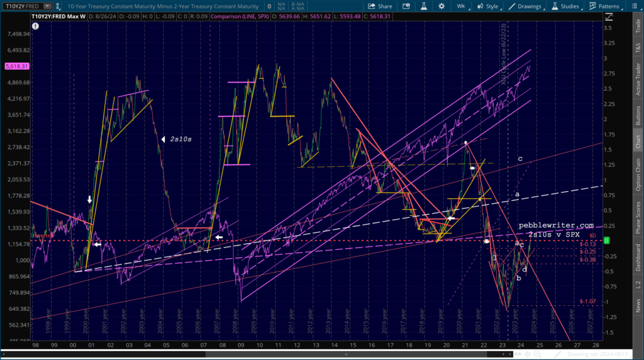Click the magnifier zoom icon at bottom
Image resolution: width=644 pixels, height=360 pixels.
point(537,354)
